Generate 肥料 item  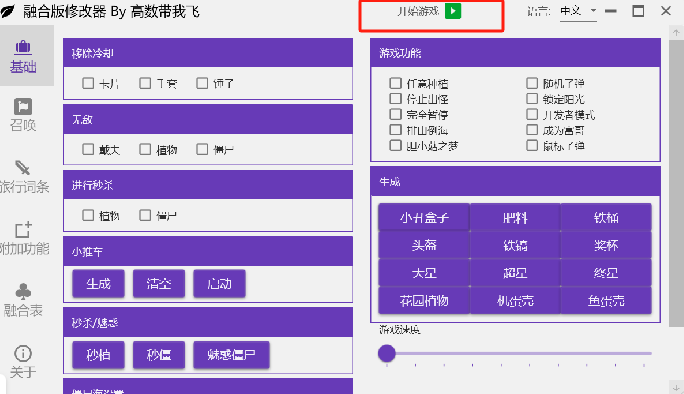(515, 217)
